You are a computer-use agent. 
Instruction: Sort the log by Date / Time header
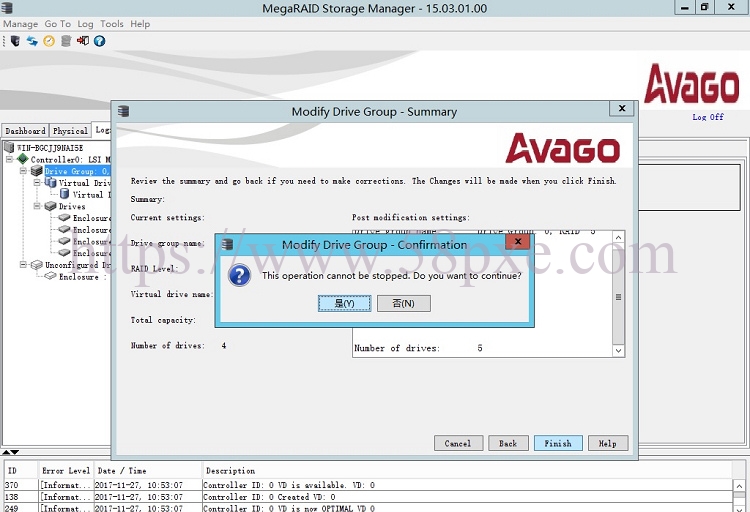147,470
